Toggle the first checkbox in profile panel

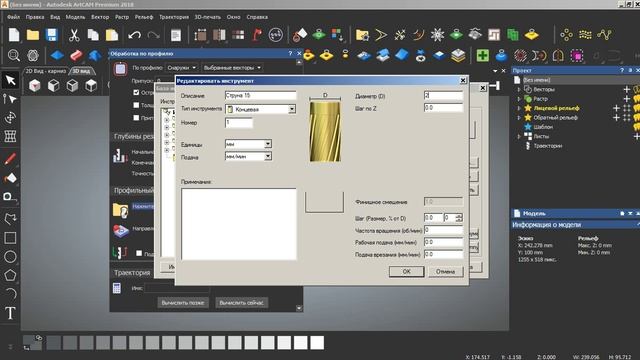point(136,92)
